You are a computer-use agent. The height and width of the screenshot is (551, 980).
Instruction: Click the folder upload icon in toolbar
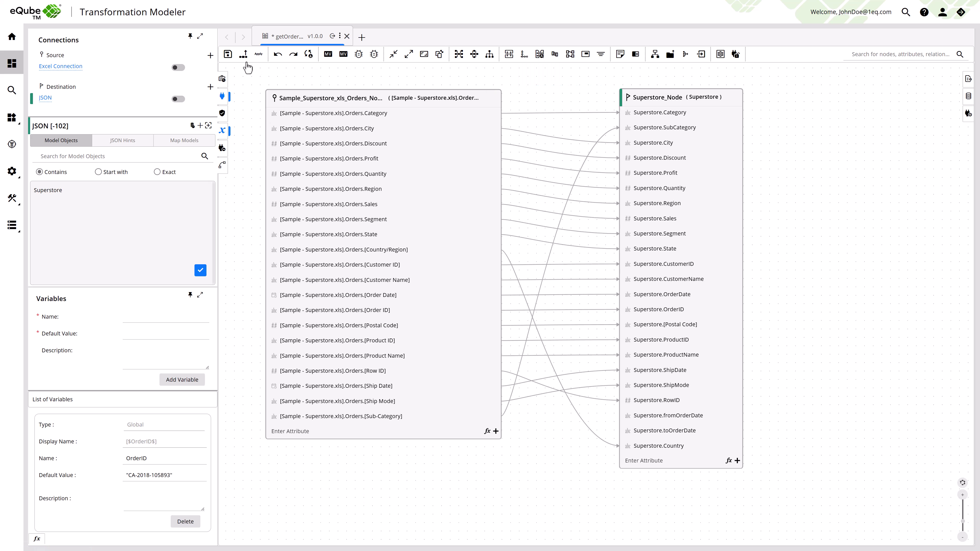coord(670,54)
